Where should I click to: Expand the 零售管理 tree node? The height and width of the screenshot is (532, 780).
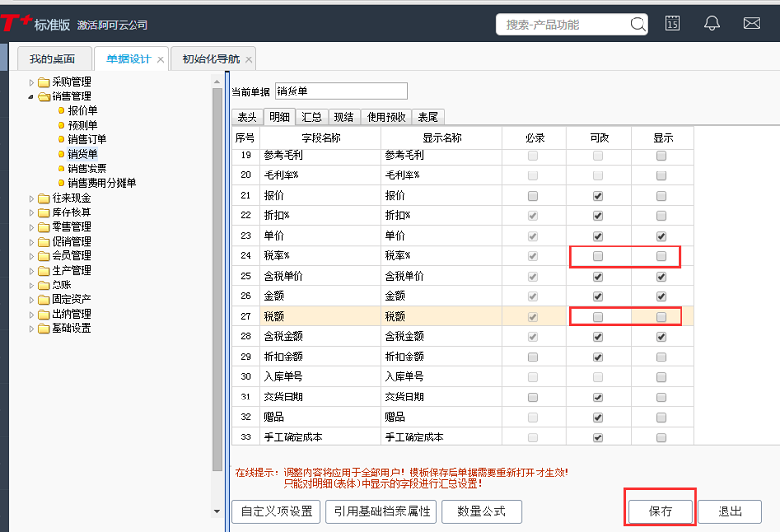point(31,227)
